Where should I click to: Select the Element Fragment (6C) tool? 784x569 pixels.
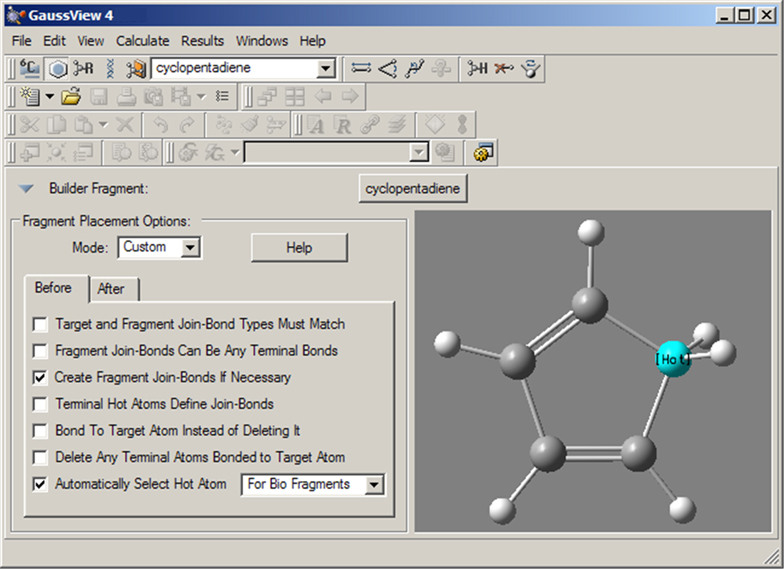29,69
